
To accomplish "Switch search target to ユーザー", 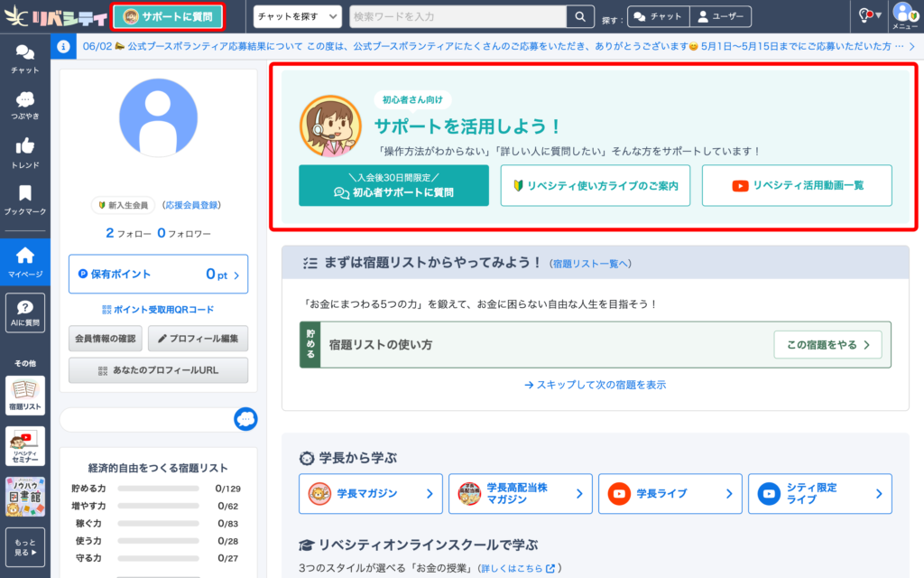I will [x=720, y=16].
